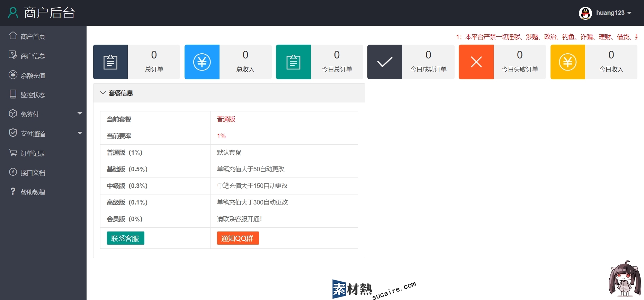
Task: Click the phone icon for 监控状态
Action: click(x=13, y=94)
